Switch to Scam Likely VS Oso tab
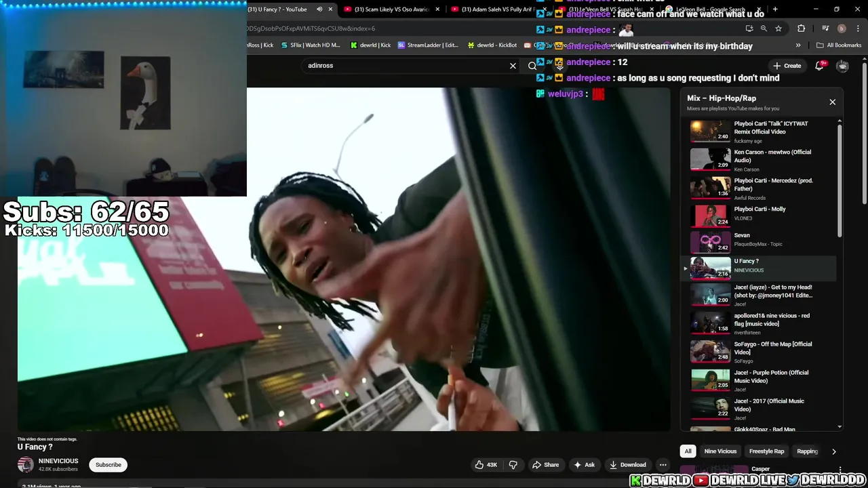Image resolution: width=868 pixels, height=488 pixels. click(x=391, y=9)
